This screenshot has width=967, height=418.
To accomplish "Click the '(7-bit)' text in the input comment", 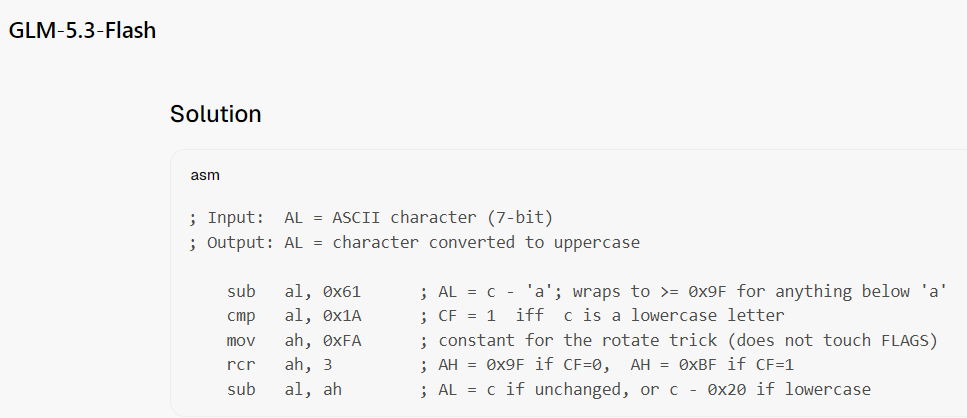I will pos(519,218).
